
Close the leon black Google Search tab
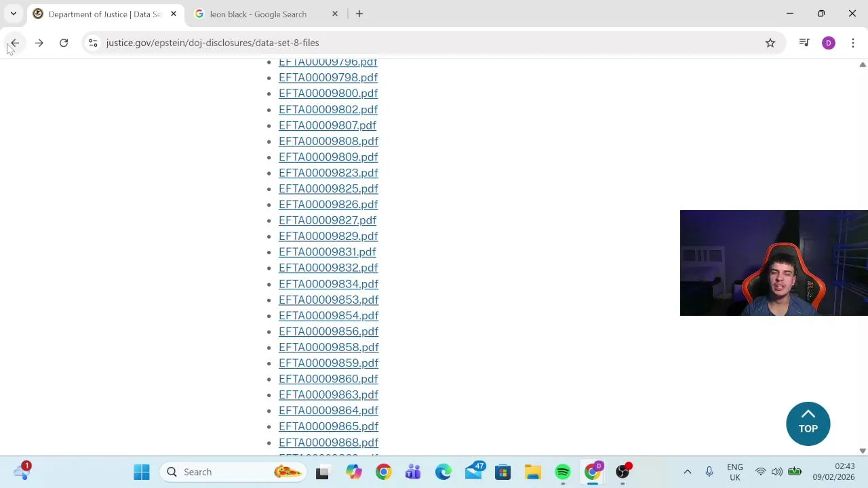click(334, 14)
